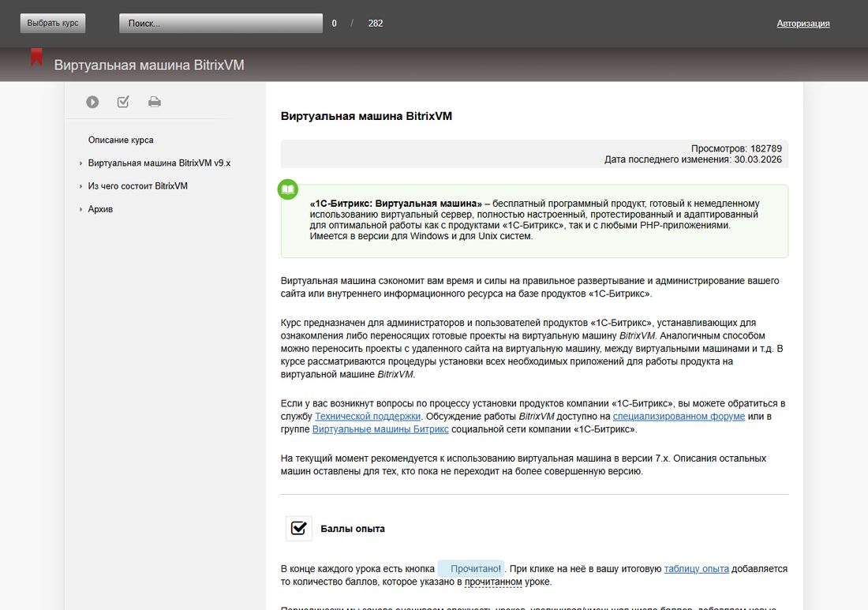The width and height of the screenshot is (868, 610).
Task: Open Из чего состоит BitrixVM chapter
Action: tap(138, 186)
